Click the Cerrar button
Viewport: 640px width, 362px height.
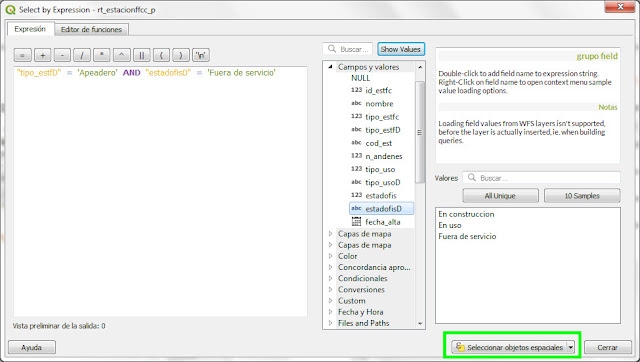click(607, 347)
